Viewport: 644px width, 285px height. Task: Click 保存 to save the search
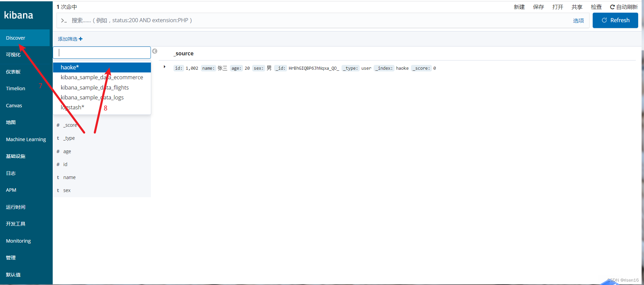click(x=538, y=7)
